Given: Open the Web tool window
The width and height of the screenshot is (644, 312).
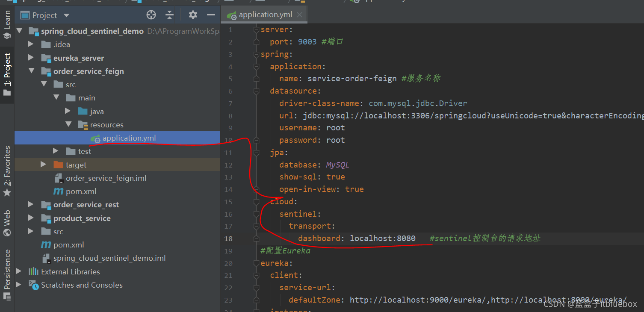Looking at the screenshot, I should tap(7, 223).
